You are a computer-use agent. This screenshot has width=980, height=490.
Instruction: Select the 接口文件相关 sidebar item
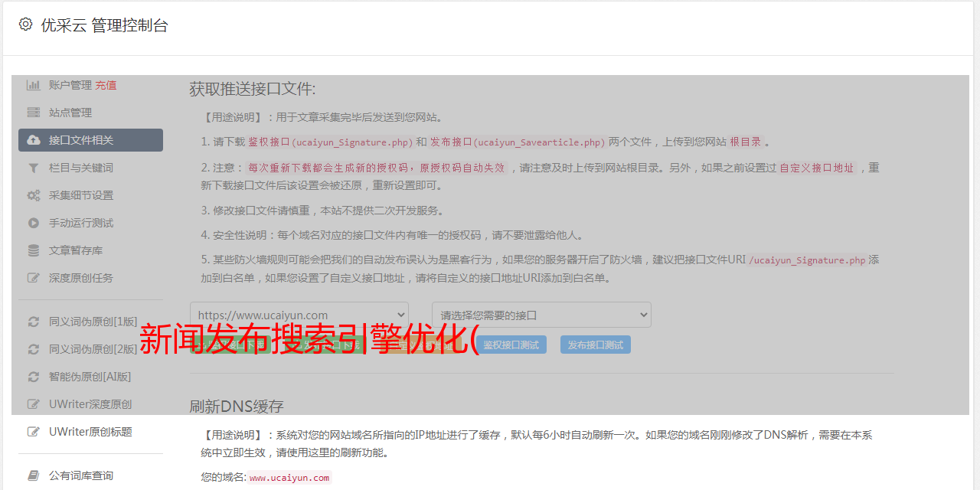tap(90, 140)
